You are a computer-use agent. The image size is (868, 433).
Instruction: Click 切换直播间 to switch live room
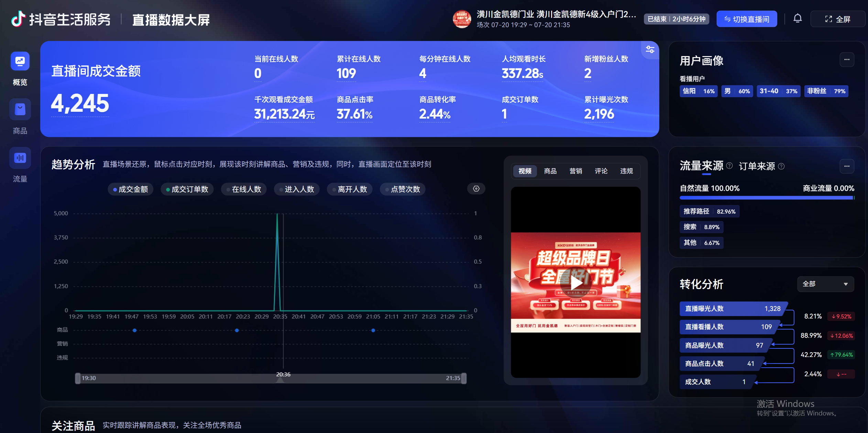[x=747, y=19]
